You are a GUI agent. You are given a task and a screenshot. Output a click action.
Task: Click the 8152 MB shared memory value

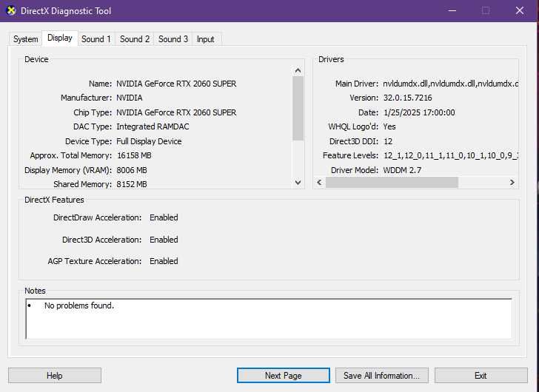pyautogui.click(x=132, y=184)
